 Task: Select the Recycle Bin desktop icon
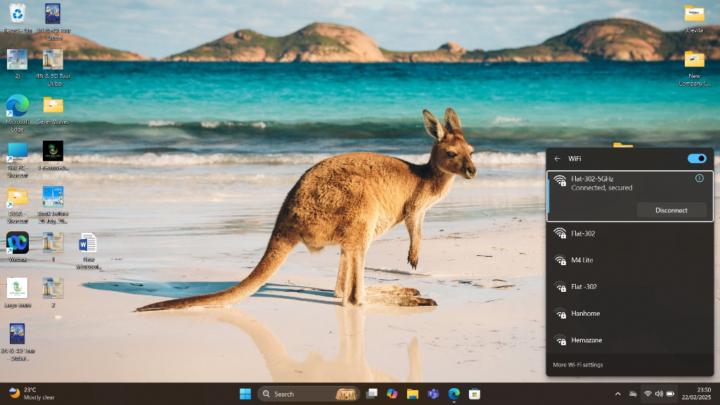click(17, 16)
